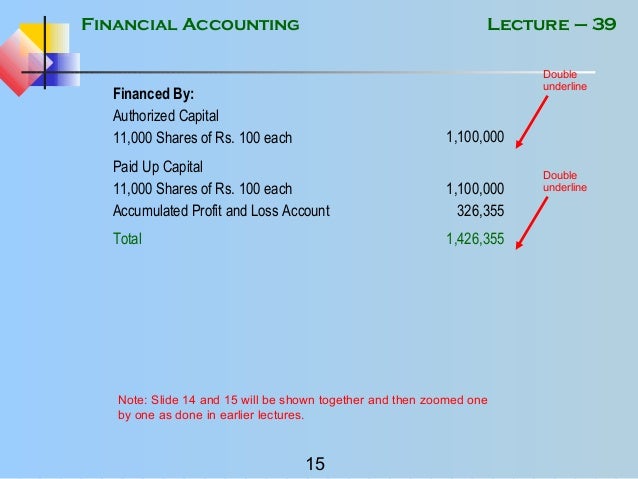Click the colorful squares logo graphic
Viewport: 638px width, 479px height.
[x=37, y=55]
